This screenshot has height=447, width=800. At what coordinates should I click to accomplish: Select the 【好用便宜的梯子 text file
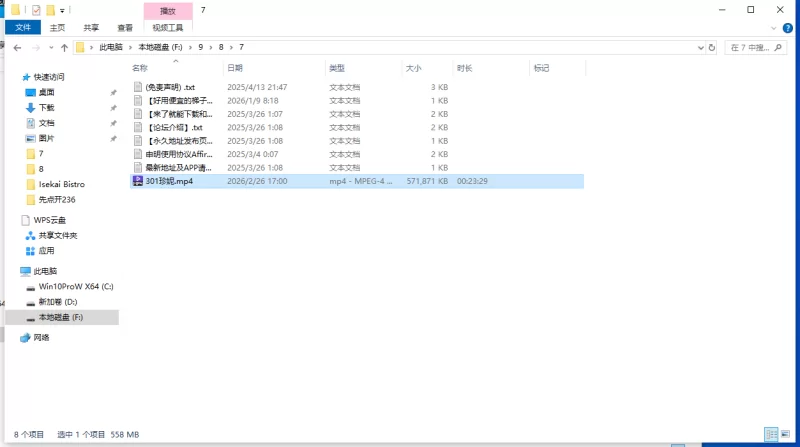click(x=179, y=101)
